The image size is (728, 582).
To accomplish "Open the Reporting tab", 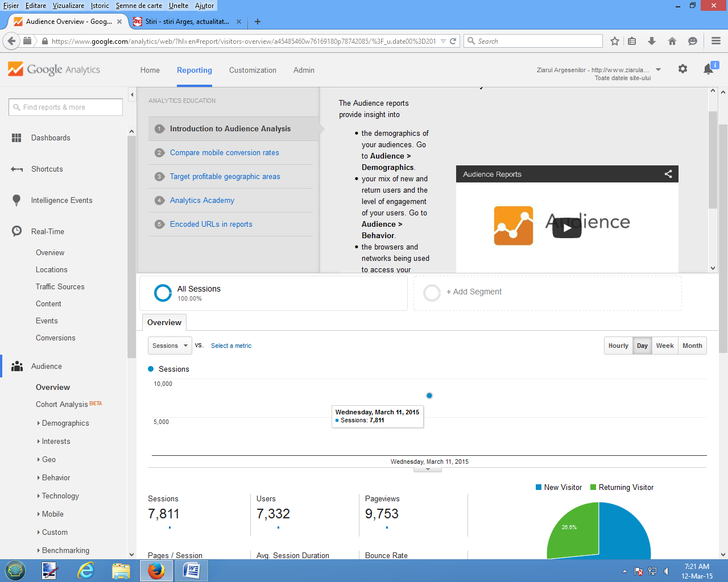I will [x=195, y=70].
